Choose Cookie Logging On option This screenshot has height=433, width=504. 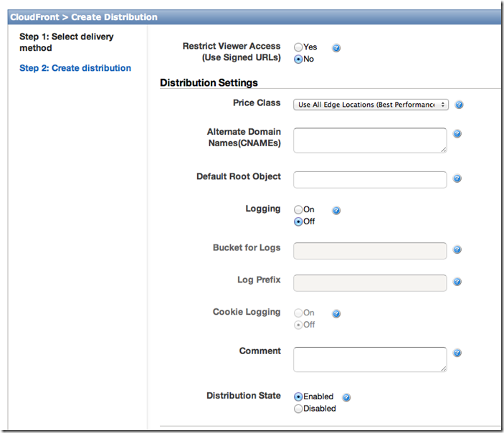coord(298,313)
